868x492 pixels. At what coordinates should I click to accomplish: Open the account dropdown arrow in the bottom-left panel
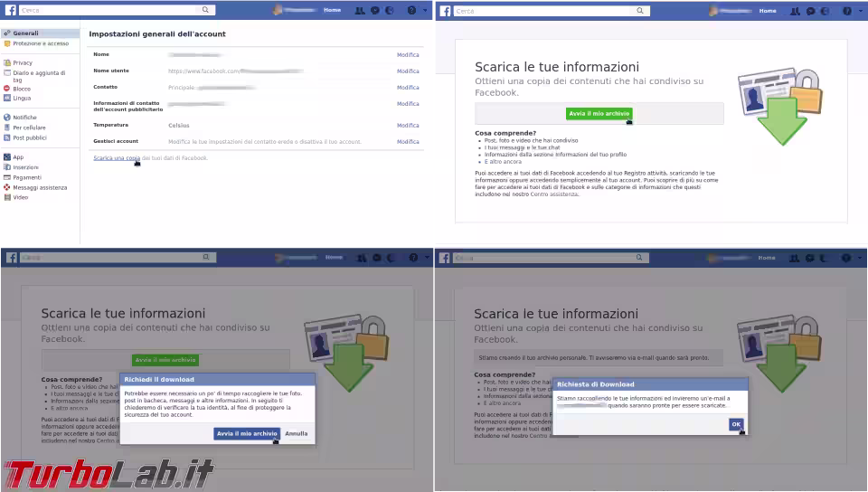[x=427, y=258]
